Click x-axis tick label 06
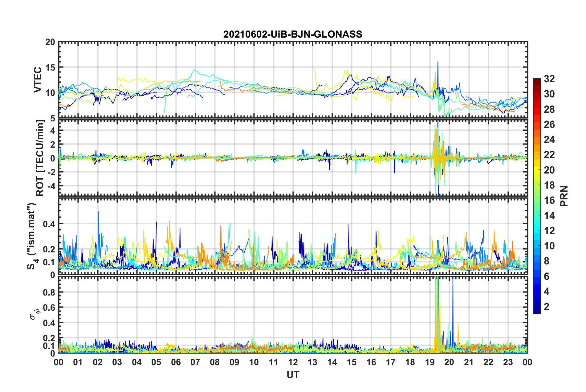Screen dimensions: 586x392 click(x=176, y=362)
